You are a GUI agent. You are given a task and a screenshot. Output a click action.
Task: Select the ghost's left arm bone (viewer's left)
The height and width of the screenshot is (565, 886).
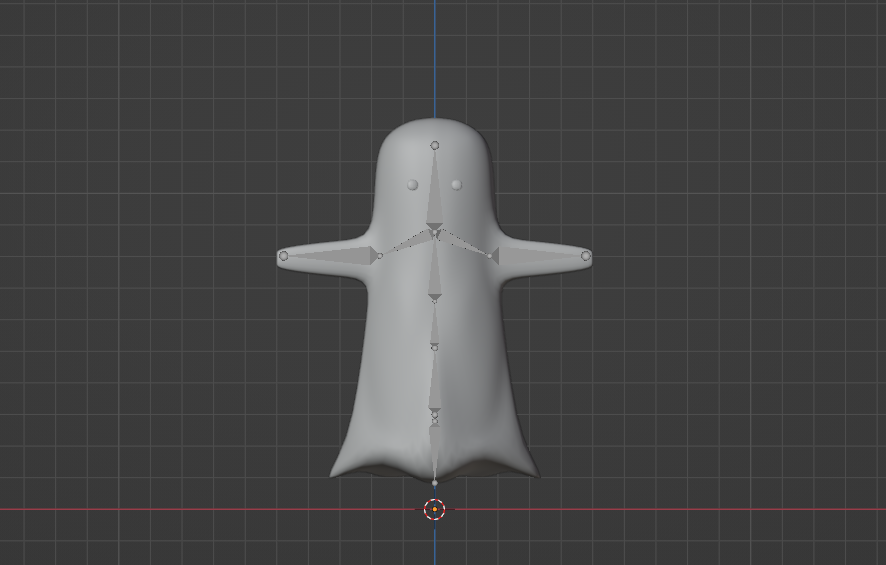pos(332,256)
